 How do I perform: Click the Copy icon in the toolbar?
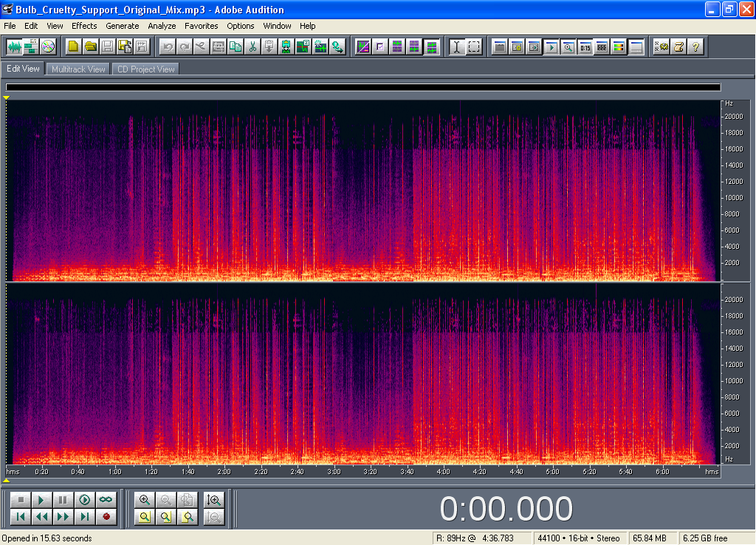pos(235,47)
